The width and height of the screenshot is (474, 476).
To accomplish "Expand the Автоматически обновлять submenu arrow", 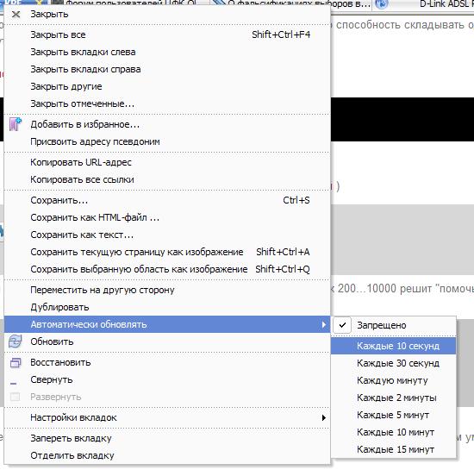I will 324,324.
